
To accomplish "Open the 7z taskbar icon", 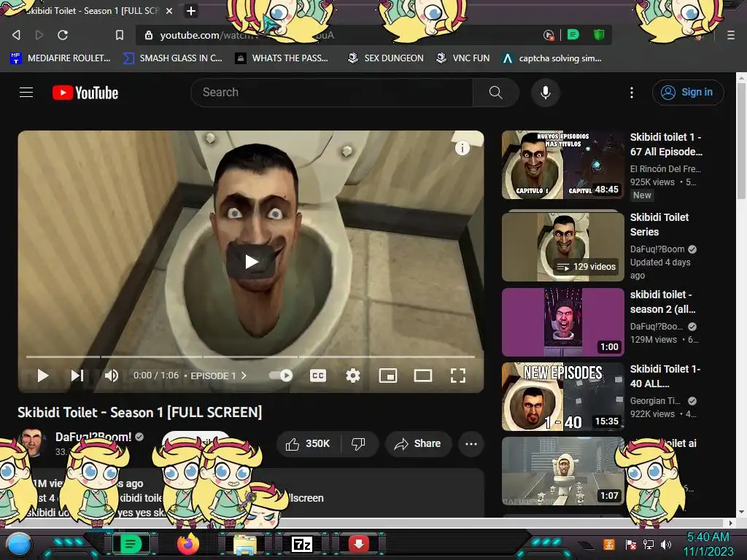I will (301, 544).
